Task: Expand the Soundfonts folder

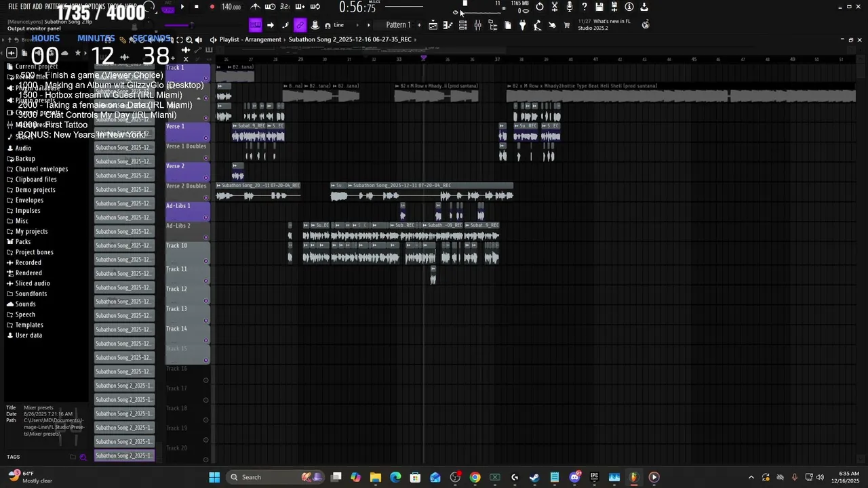Action: pos(27,293)
